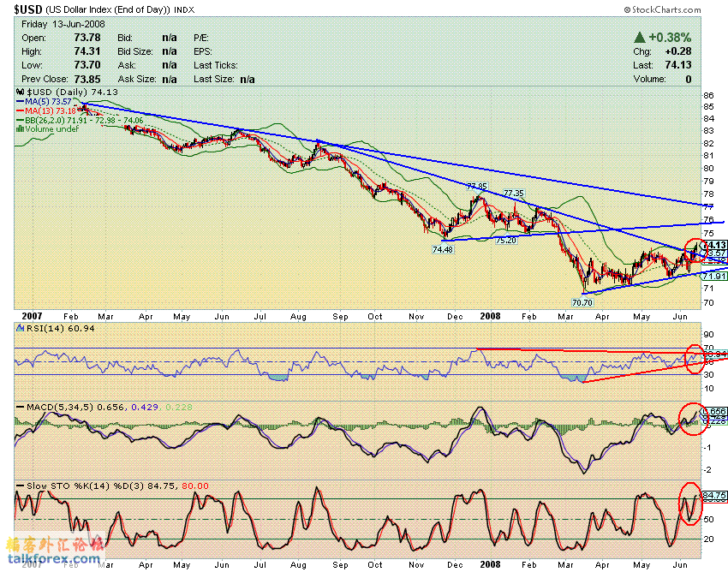Select the Low value 73.70
The image size is (728, 572).
[87, 65]
